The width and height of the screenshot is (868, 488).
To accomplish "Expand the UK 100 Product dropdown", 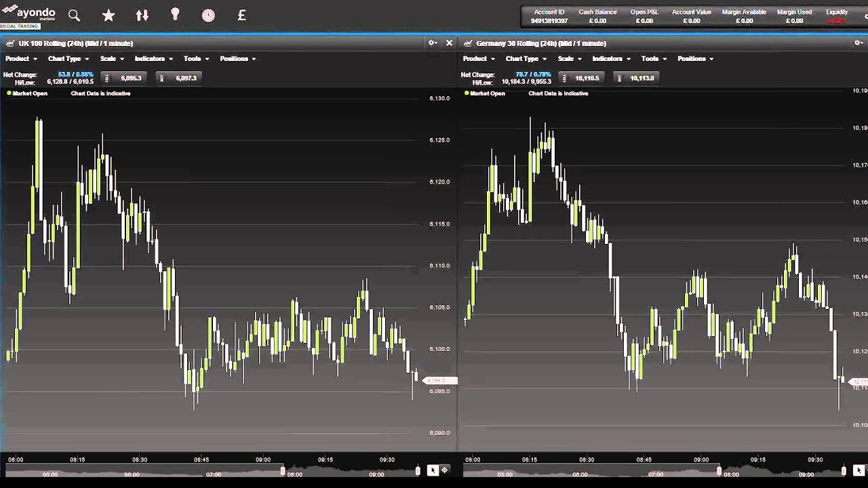I will coord(21,58).
